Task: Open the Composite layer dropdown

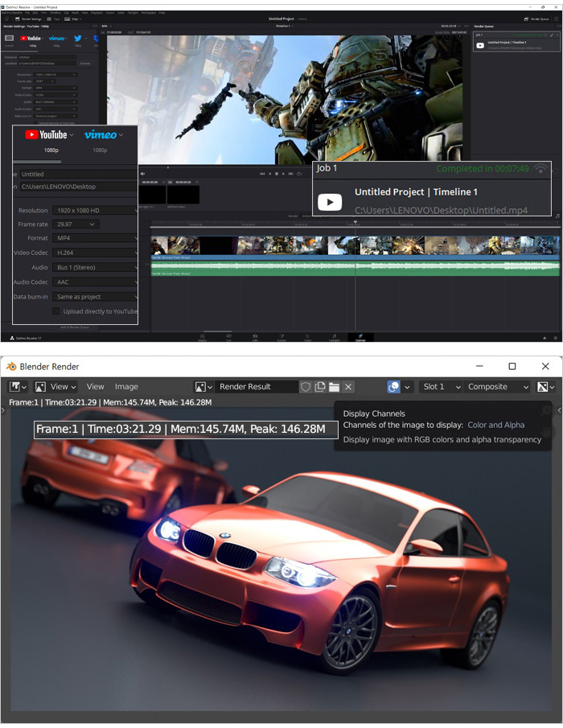Action: point(498,387)
